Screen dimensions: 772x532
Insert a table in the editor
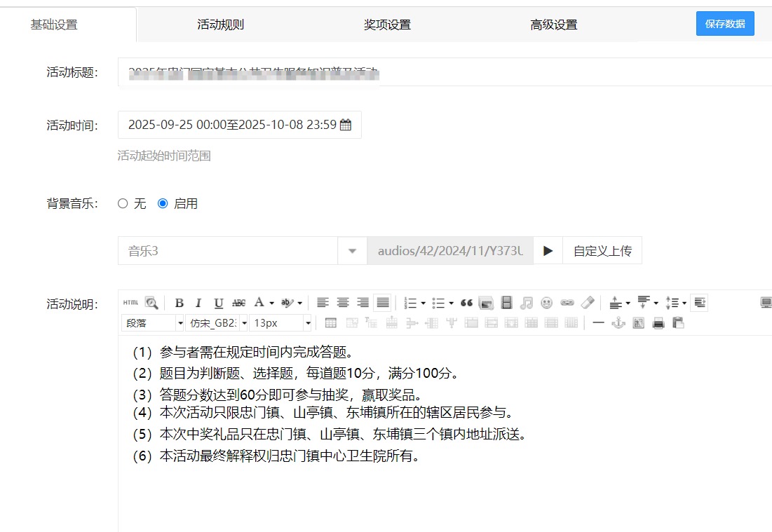point(332,322)
